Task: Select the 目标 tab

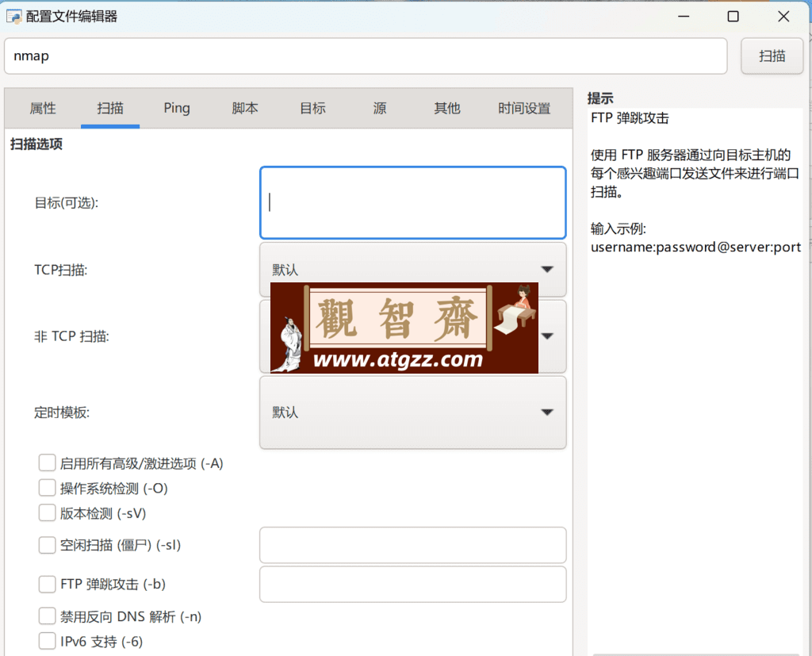Action: click(312, 109)
